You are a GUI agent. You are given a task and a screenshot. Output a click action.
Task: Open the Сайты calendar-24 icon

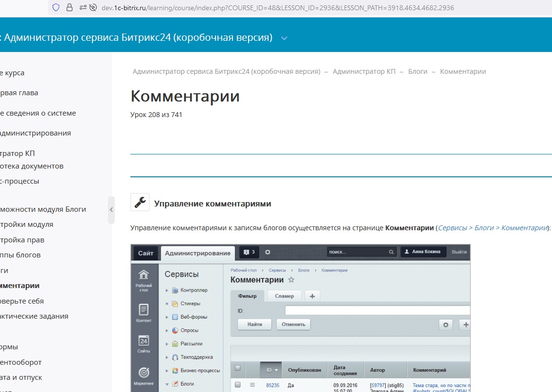tap(143, 344)
